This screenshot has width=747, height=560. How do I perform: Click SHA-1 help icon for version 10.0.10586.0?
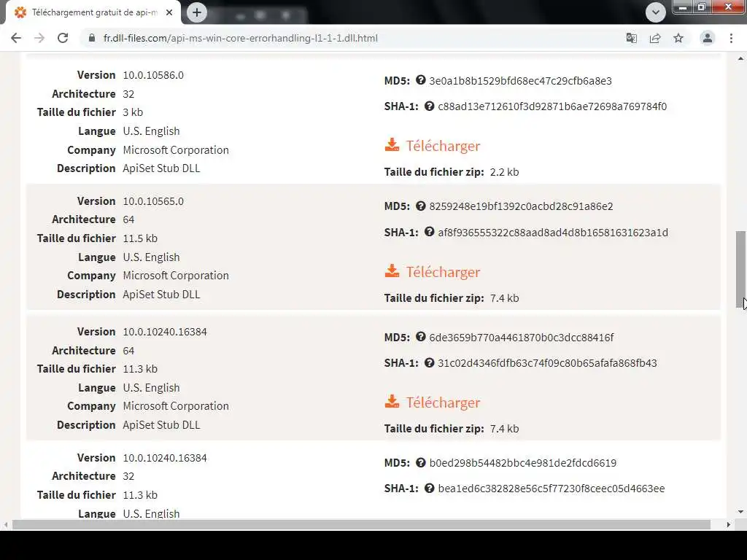point(429,106)
